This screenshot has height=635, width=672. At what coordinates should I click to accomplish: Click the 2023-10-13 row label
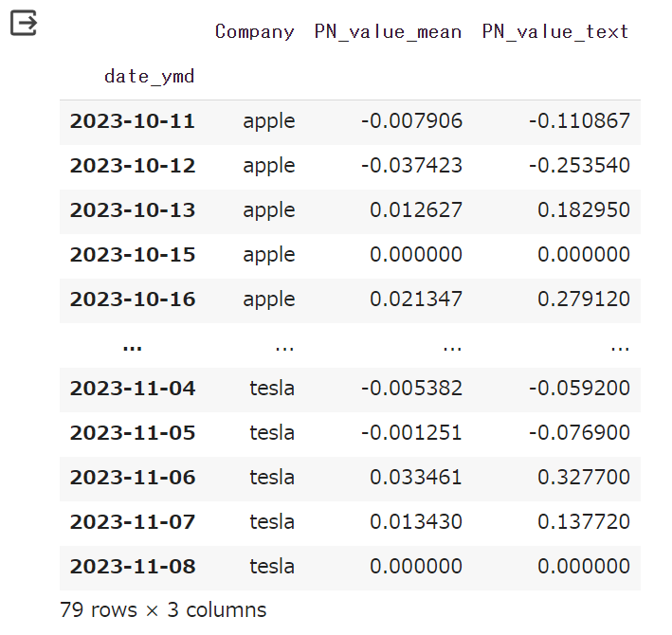(x=133, y=210)
